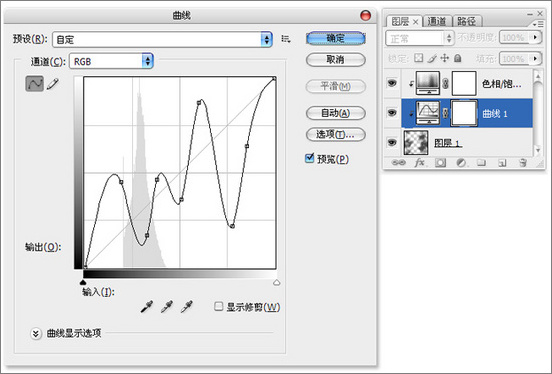Click the 自动 auto button

point(335,113)
